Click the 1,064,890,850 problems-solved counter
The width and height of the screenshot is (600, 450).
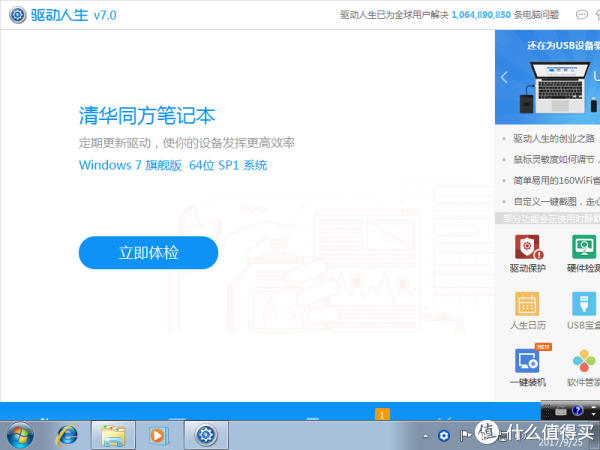(481, 15)
